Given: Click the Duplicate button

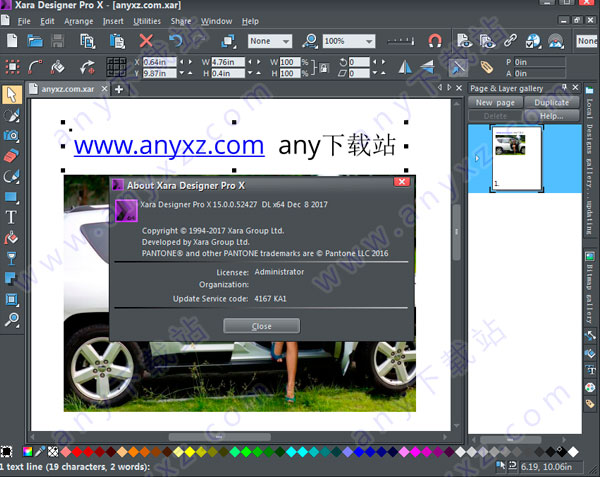Looking at the screenshot, I should [x=551, y=103].
